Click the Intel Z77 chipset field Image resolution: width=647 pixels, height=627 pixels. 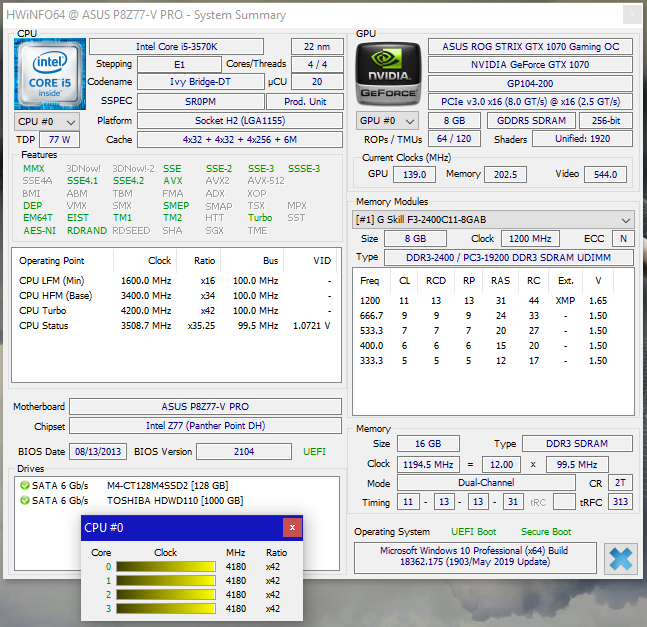pyautogui.click(x=205, y=426)
